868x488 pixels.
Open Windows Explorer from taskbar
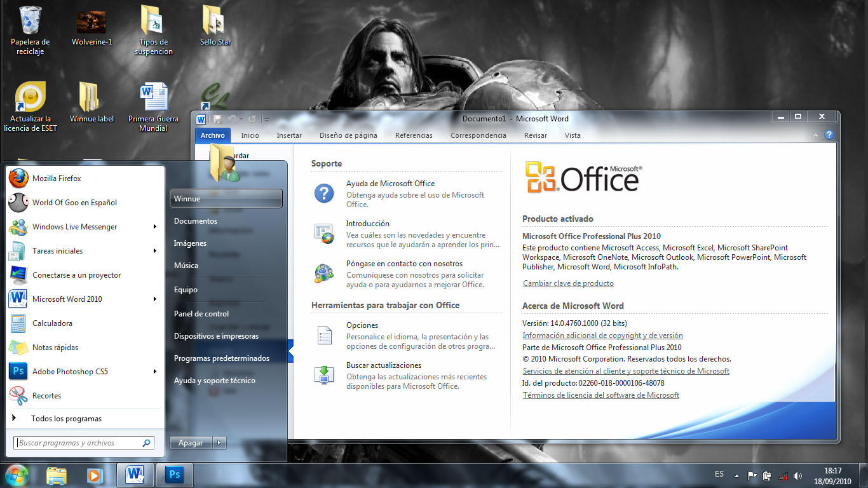(x=57, y=475)
